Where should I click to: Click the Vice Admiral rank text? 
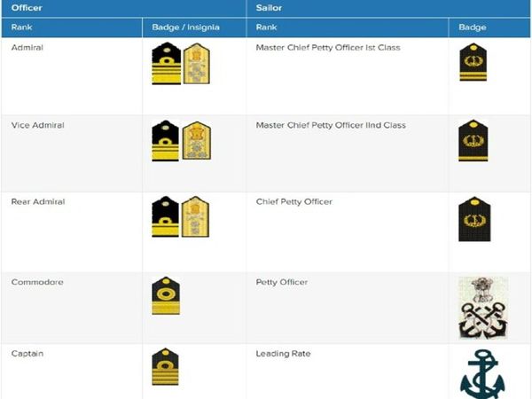(x=37, y=126)
